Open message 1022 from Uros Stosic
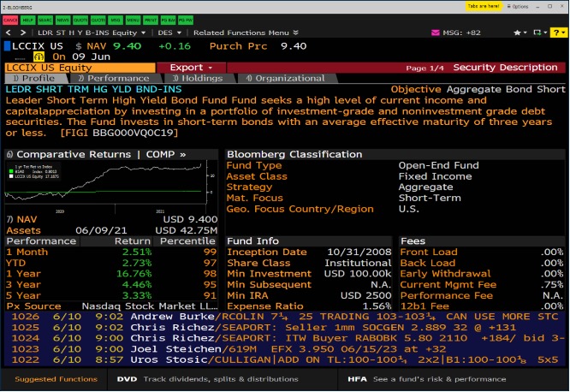Screen dimensions: 570x392 click(285, 360)
